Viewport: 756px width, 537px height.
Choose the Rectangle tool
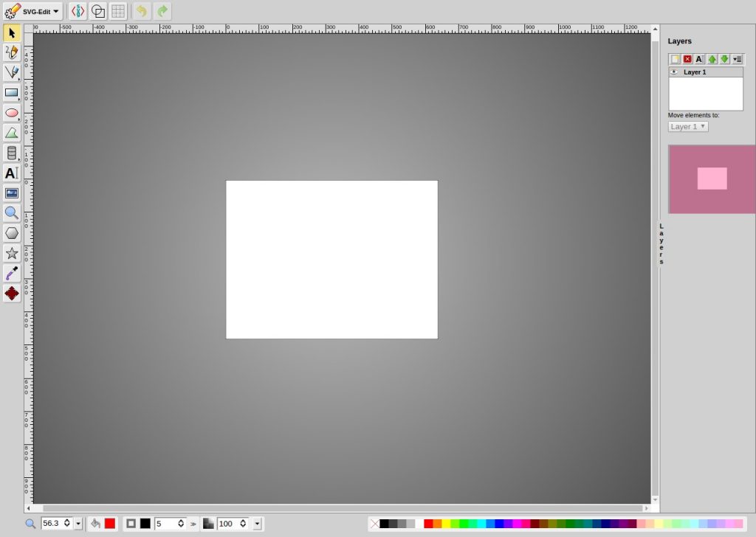12,92
